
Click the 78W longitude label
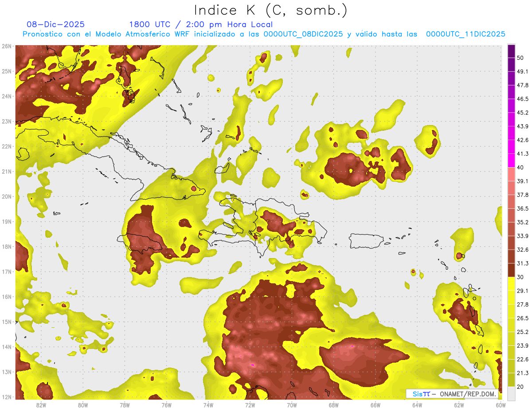click(125, 405)
